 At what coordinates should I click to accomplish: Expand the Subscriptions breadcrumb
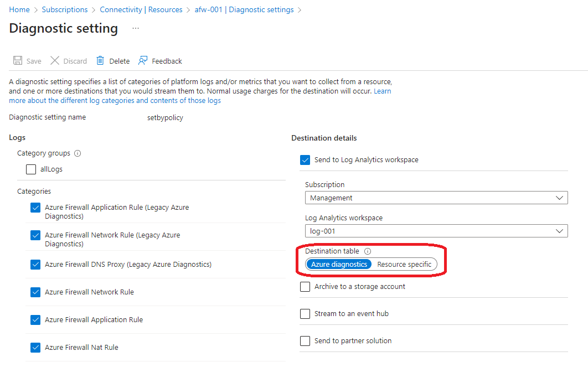(65, 9)
